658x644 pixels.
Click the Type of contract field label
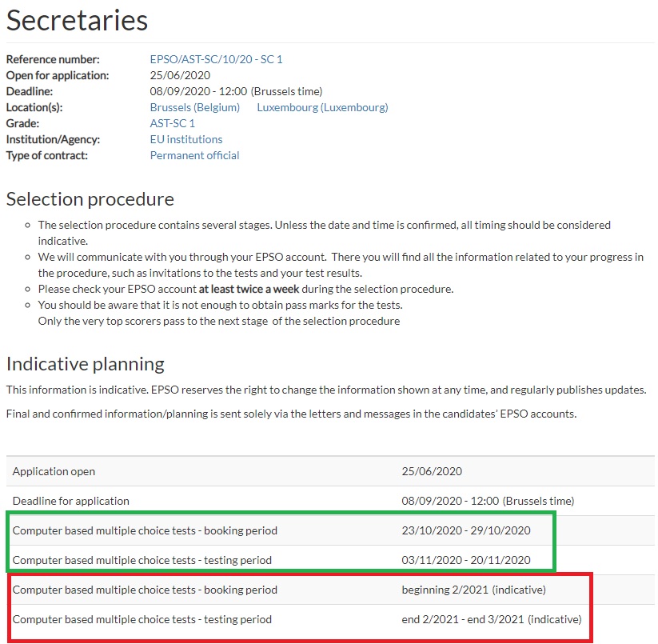tap(47, 155)
